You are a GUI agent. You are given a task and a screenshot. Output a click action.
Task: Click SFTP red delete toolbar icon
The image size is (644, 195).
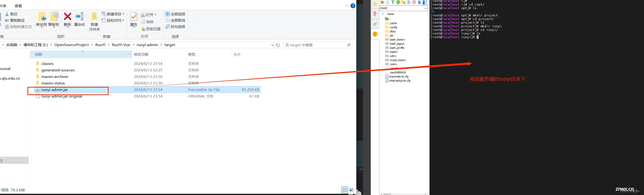414,2
